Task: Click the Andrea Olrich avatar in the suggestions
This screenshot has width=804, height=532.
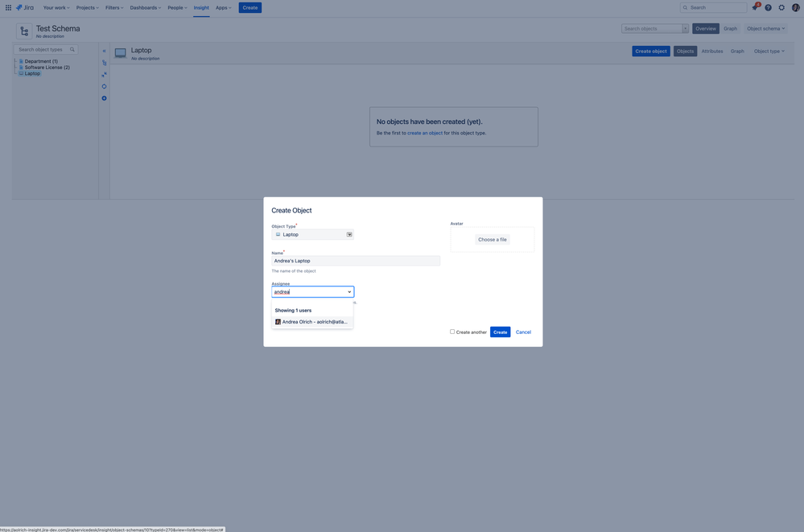Action: click(x=278, y=322)
